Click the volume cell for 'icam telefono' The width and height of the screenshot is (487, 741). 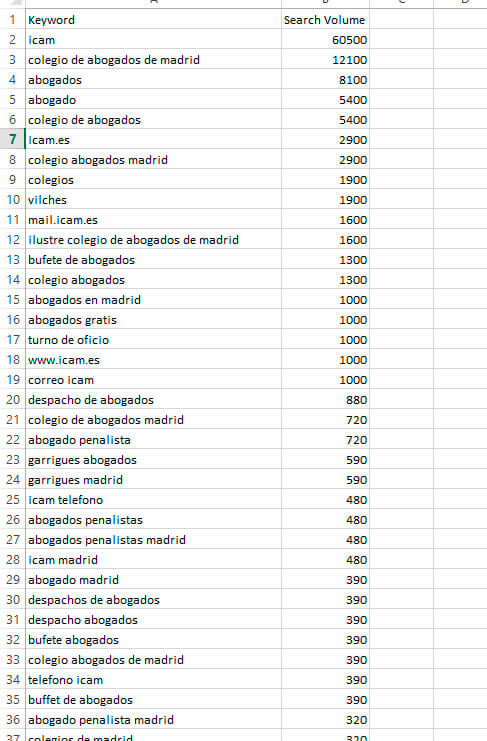click(325, 500)
